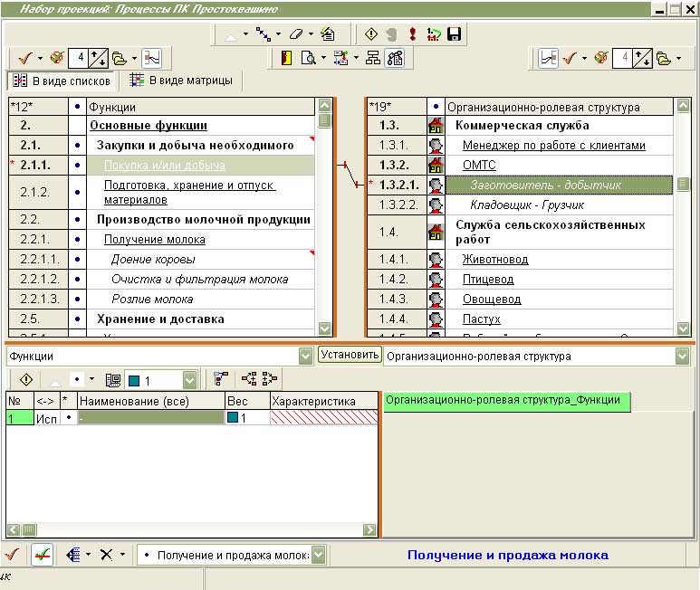Click yellow diamond icon in the lower toolbar
Screen dimensions: 700x590
pyautogui.click(x=26, y=380)
